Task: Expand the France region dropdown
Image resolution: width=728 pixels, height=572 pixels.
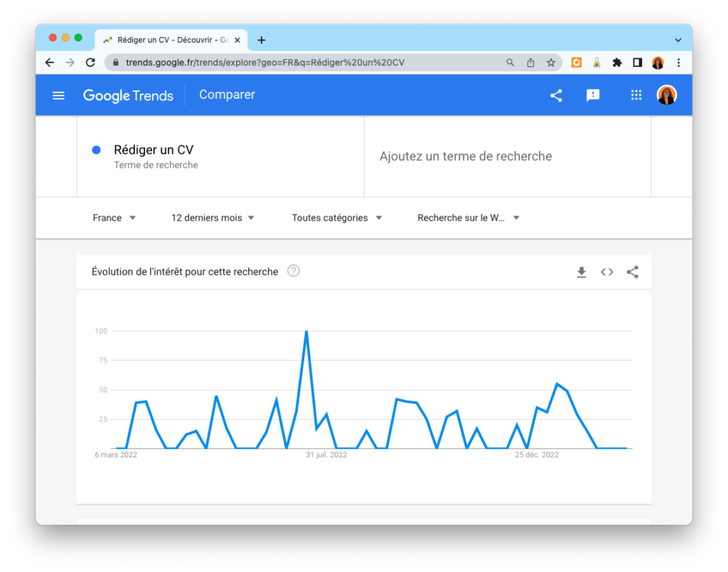Action: pyautogui.click(x=114, y=218)
